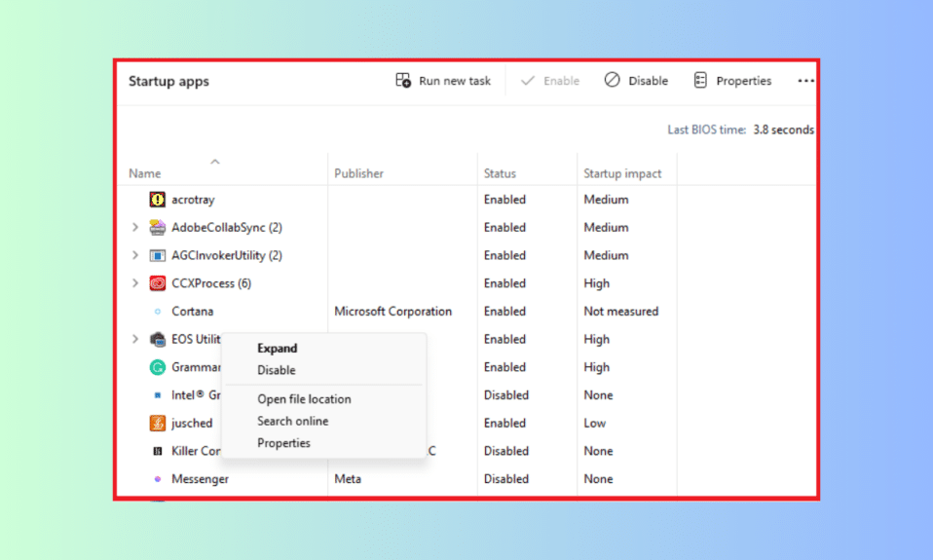933x560 pixels.
Task: Click the Grammarly green icon
Action: click(x=157, y=367)
